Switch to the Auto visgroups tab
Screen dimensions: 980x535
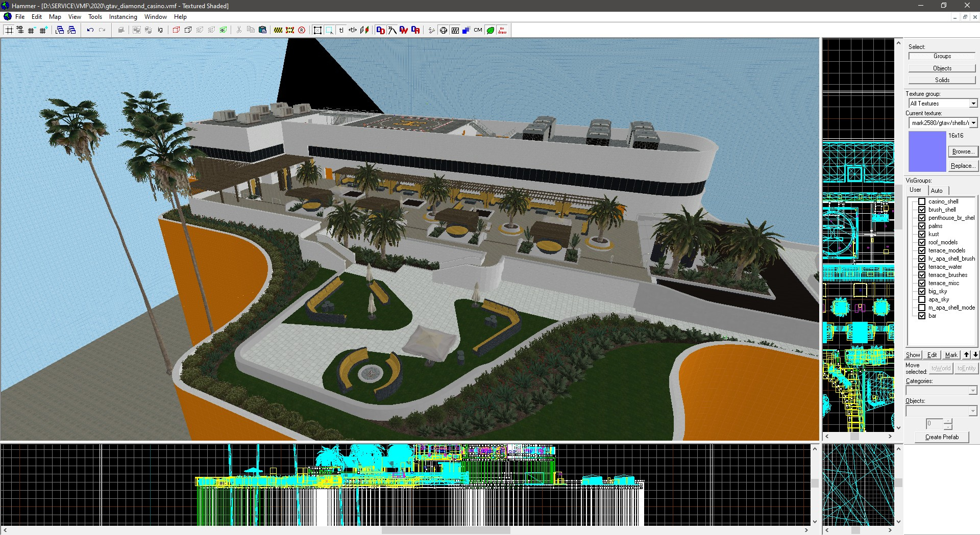pyautogui.click(x=937, y=191)
